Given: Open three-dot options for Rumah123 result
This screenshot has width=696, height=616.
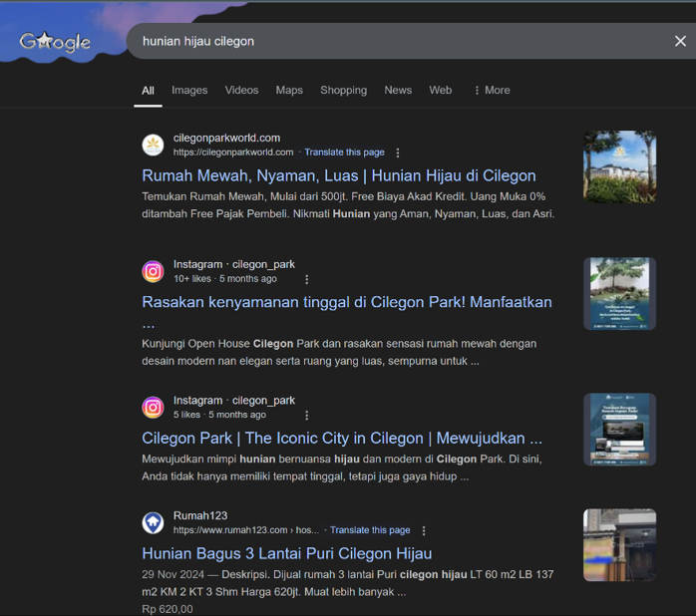Looking at the screenshot, I should point(424,530).
